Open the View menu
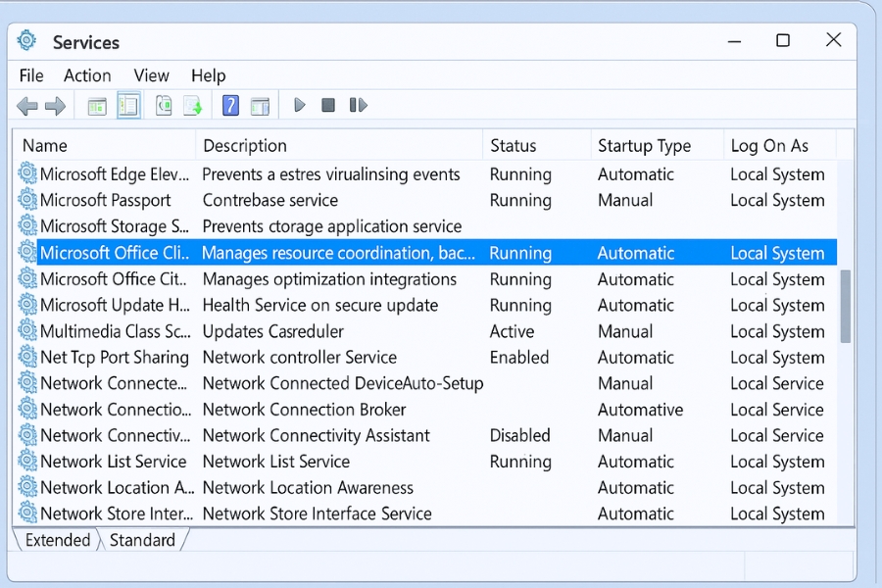The image size is (882, 588). 151,75
